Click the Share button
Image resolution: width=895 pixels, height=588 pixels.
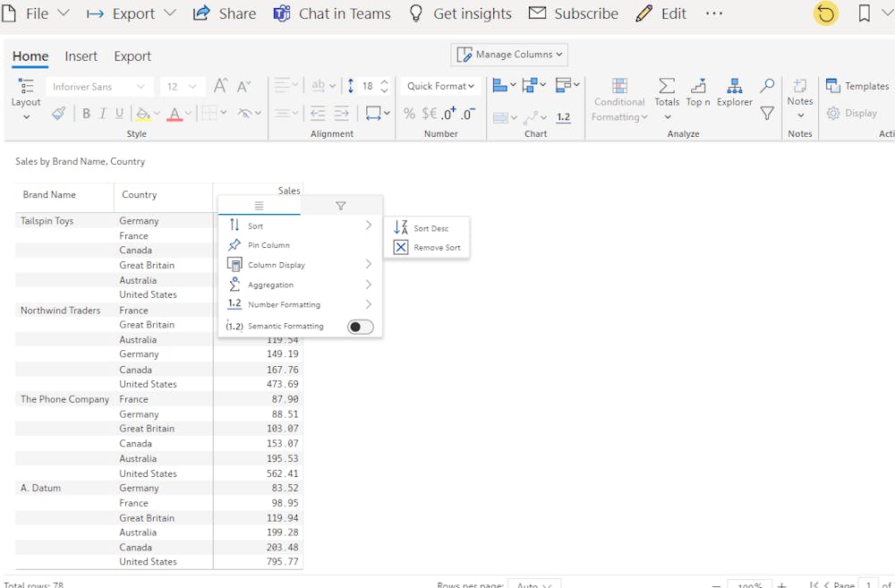(x=225, y=13)
